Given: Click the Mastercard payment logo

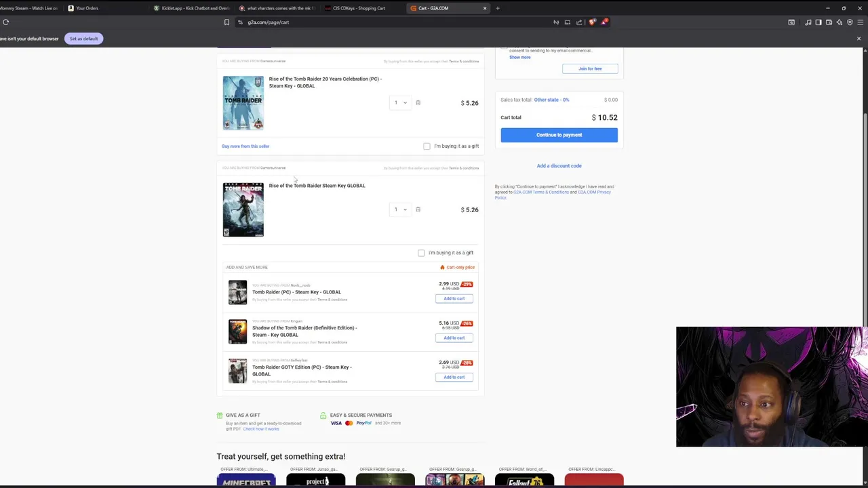Looking at the screenshot, I should tap(349, 423).
